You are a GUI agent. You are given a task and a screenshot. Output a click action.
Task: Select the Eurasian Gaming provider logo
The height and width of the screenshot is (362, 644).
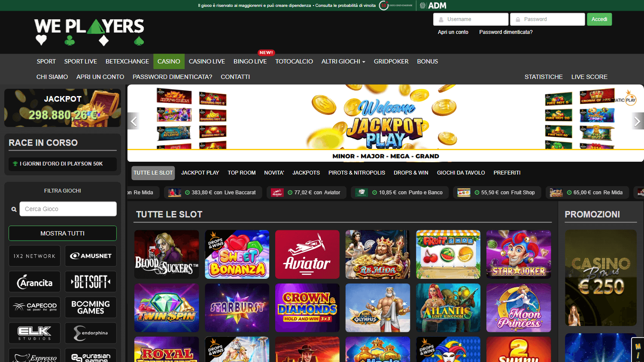point(91,356)
